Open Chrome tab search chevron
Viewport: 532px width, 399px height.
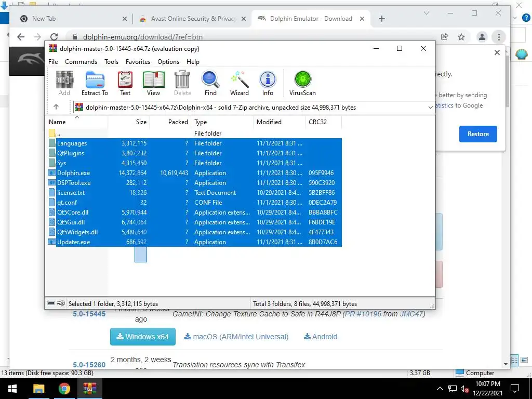(x=427, y=13)
